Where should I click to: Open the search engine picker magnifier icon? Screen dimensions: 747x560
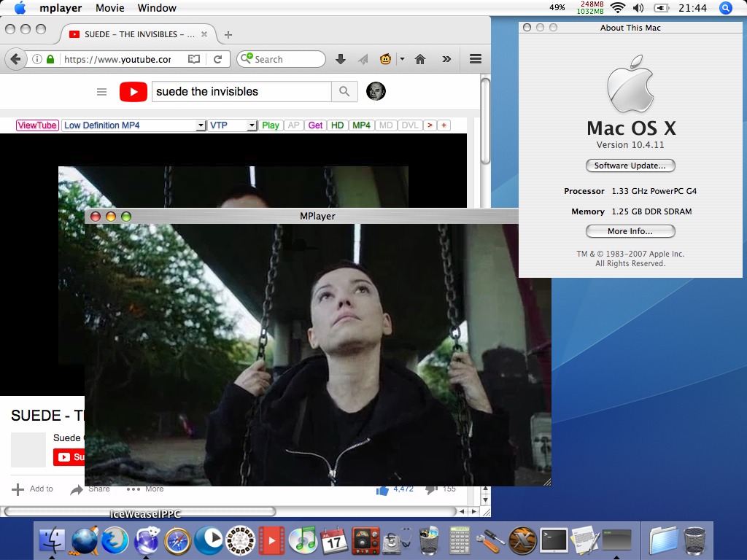coord(246,58)
